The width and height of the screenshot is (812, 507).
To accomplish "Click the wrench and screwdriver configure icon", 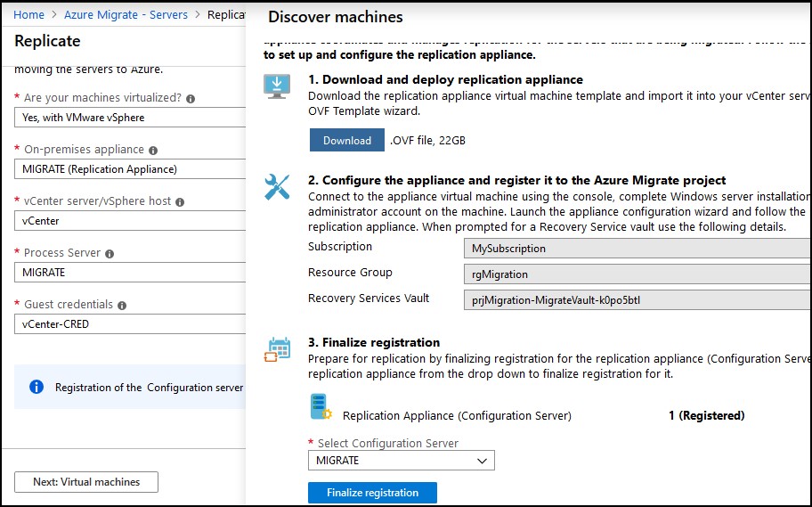I will tap(277, 186).
